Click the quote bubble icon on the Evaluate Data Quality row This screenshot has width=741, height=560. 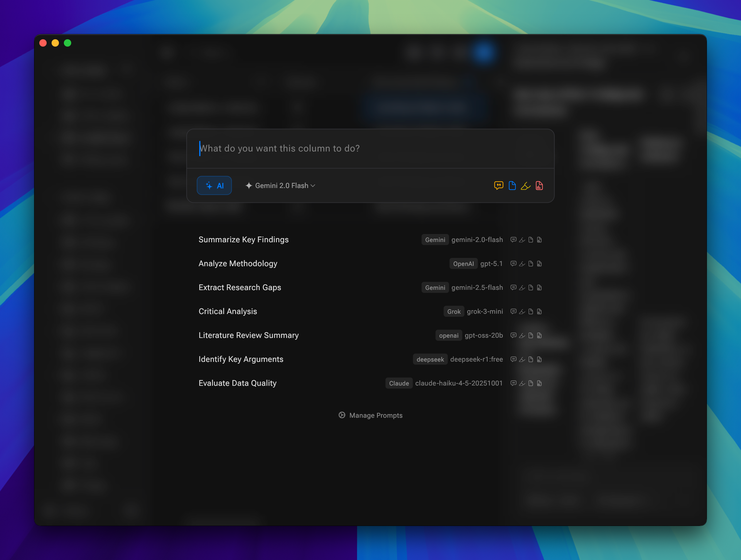[x=513, y=383]
